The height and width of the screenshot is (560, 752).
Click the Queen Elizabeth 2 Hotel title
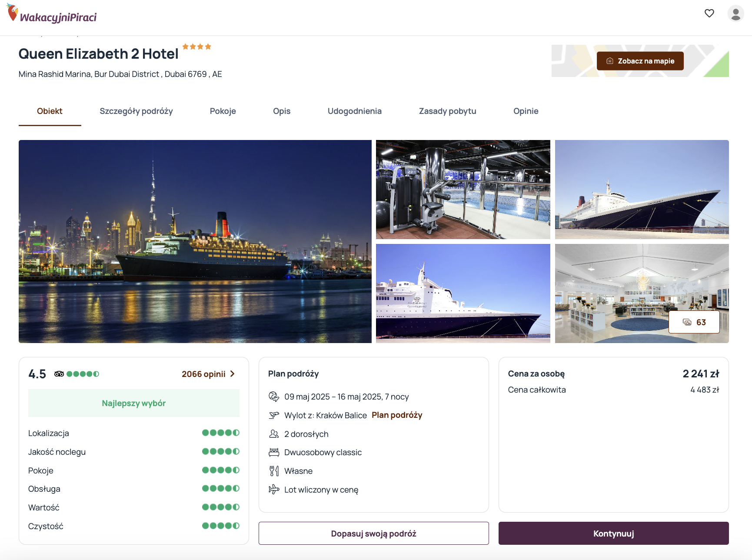coord(98,54)
